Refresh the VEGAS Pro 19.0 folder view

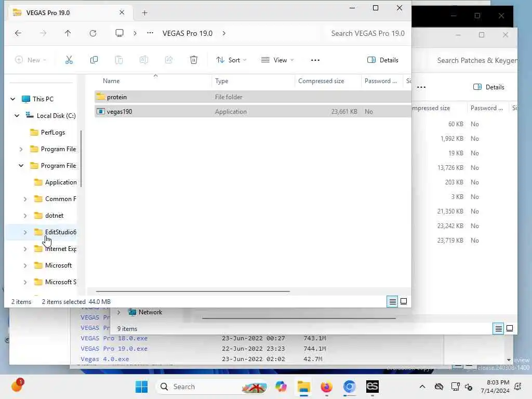pos(93,33)
